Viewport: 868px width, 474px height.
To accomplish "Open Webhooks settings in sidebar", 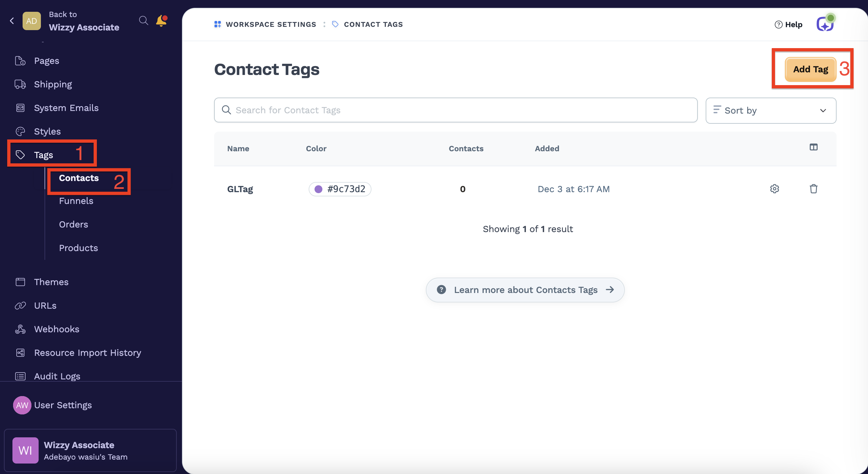I will tap(57, 329).
